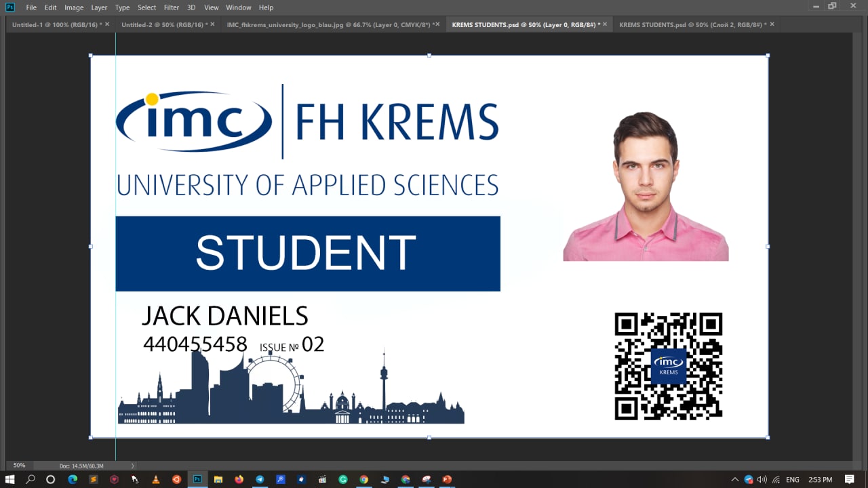This screenshot has width=868, height=488.
Task: Open the Wi-Fi network tray icon
Action: (776, 479)
